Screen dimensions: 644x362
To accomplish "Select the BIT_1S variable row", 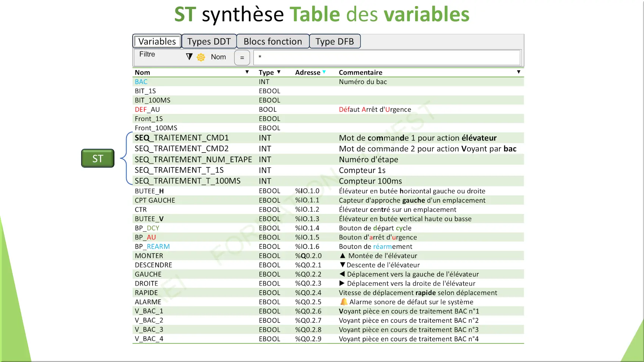I will 328,91.
